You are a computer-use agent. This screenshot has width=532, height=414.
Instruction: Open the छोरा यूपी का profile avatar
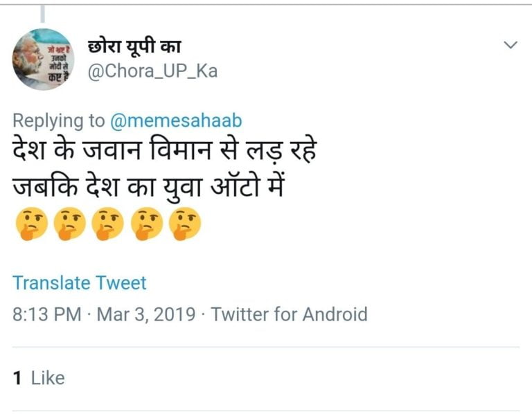(43, 60)
